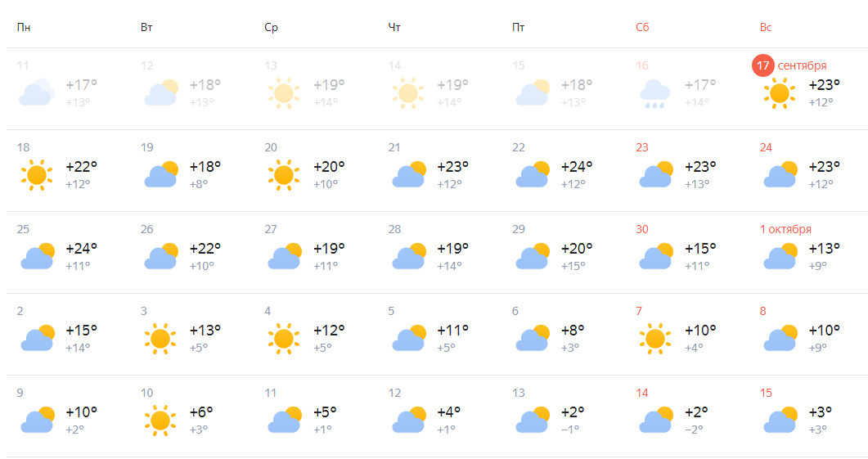Viewport: 868px width, 459px height.
Task: Select the Пн weekday column header
Action: (24, 27)
